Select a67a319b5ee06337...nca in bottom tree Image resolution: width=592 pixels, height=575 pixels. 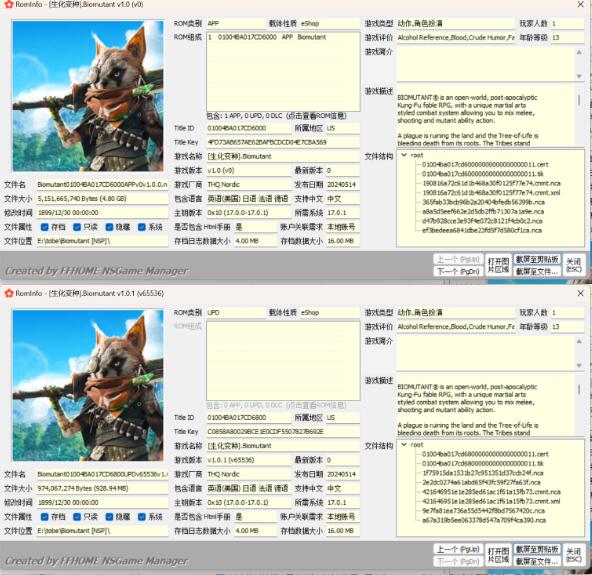[x=484, y=520]
